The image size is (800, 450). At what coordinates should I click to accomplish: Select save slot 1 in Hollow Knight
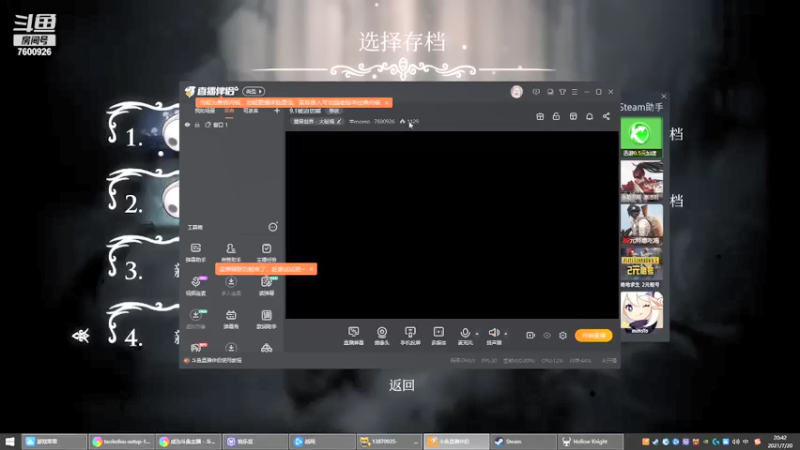[144, 128]
